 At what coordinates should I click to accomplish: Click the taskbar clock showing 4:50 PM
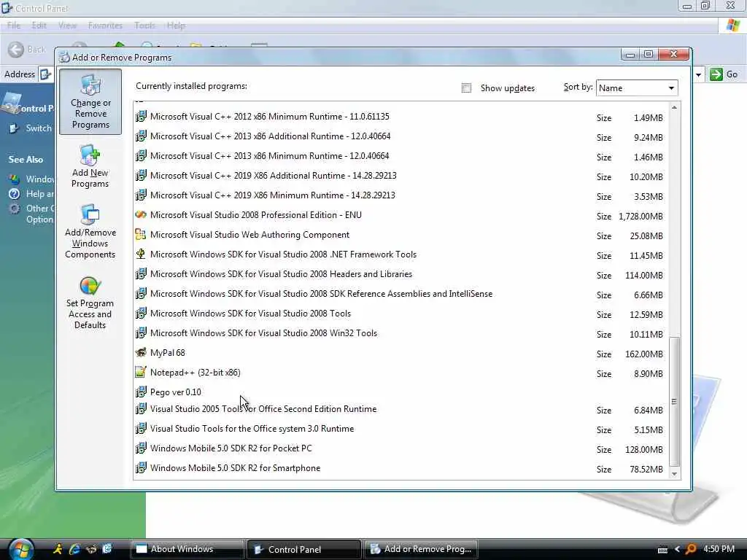coord(719,549)
